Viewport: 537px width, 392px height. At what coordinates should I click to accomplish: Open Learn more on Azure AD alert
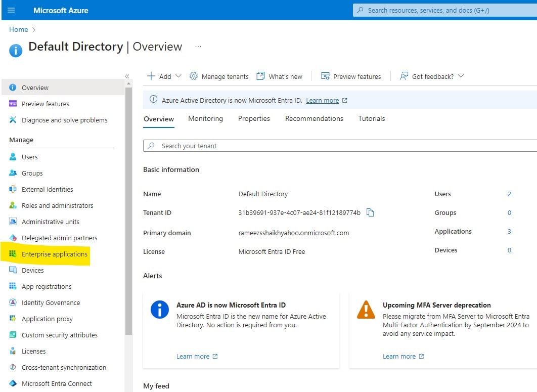(193, 357)
